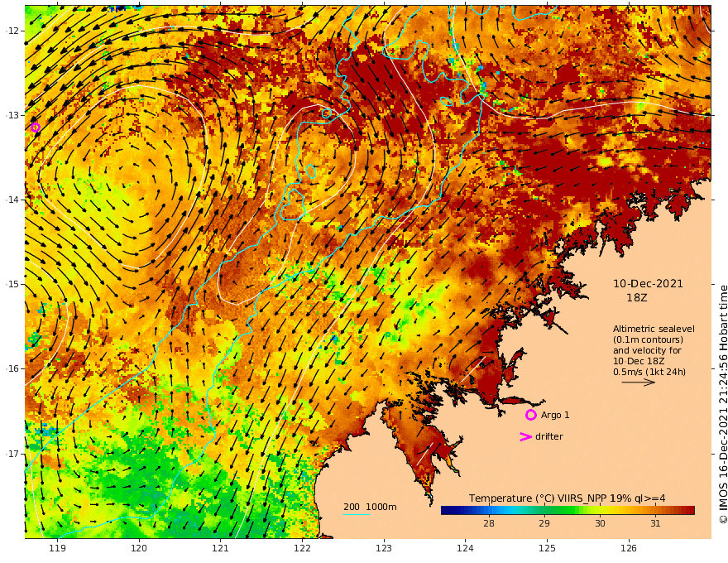Click the 'Argo 1' legend text
The height and width of the screenshot is (563, 728).
[555, 415]
